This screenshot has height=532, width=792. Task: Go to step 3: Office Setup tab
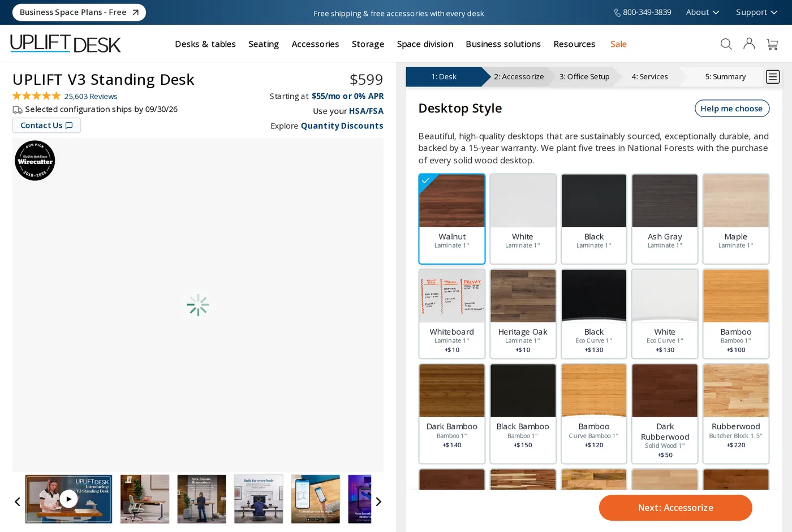584,77
